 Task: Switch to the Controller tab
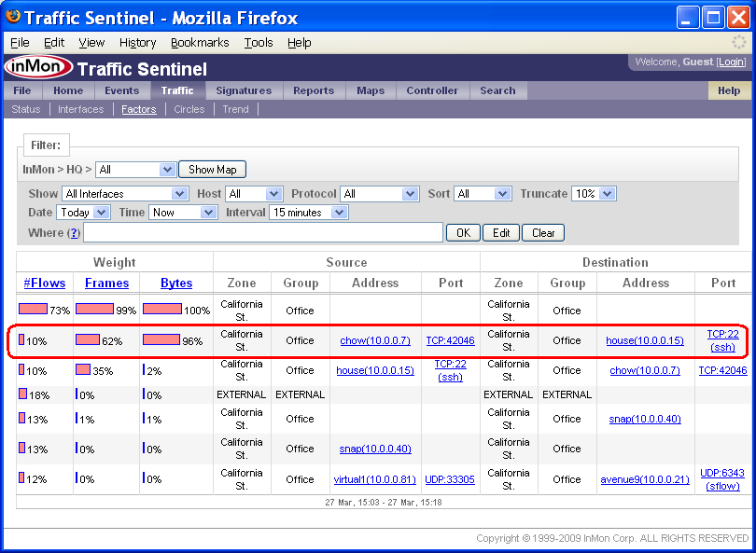point(432,90)
